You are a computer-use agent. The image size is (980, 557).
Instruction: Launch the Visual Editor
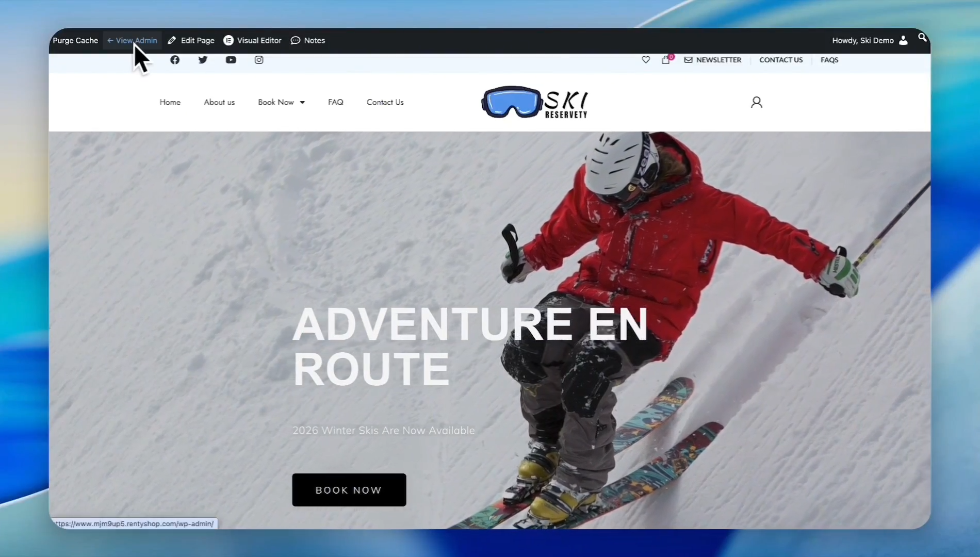click(252, 40)
